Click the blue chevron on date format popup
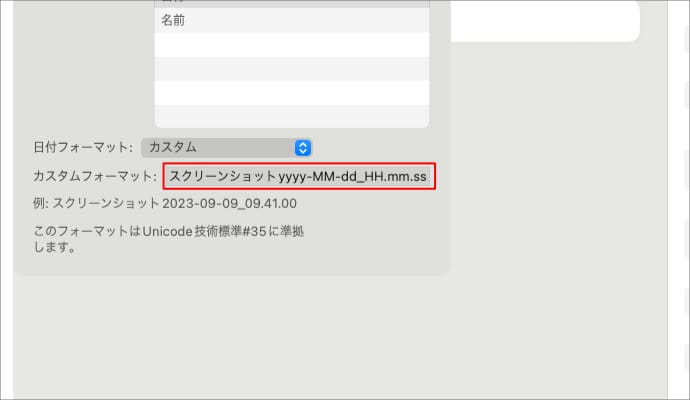 (303, 147)
